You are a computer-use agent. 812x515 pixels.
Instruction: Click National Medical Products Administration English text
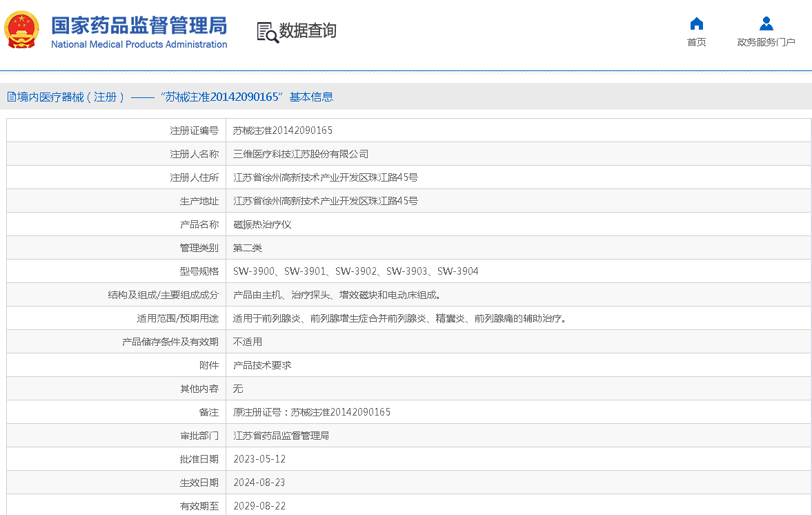tap(139, 45)
